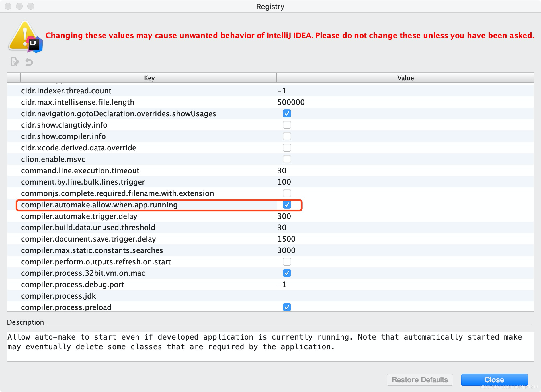Click the empty compiler.process.jdk value cell
541x392 pixels.
click(x=405, y=296)
